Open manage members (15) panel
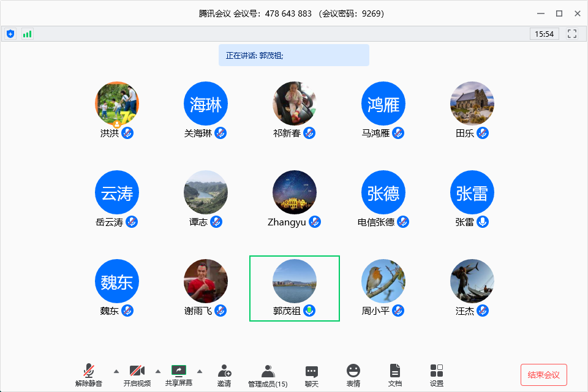Screen dimensions: 588x392 pos(268,375)
